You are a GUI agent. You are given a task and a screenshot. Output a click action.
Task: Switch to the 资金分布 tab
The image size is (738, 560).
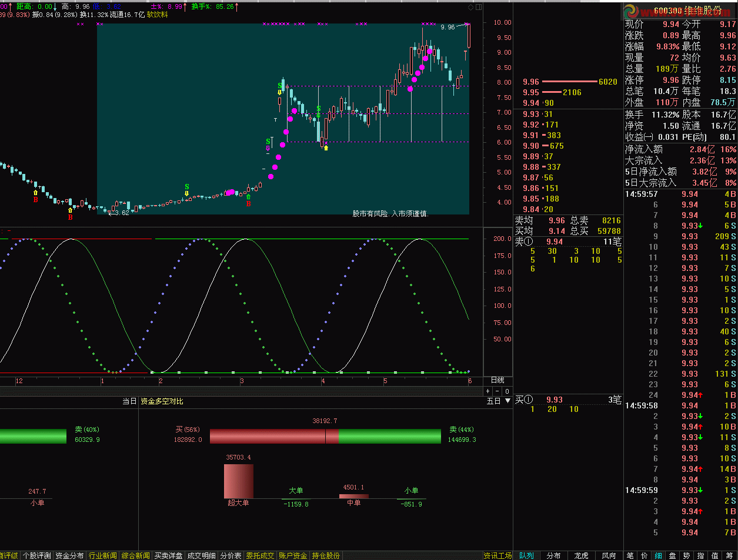pos(70,555)
